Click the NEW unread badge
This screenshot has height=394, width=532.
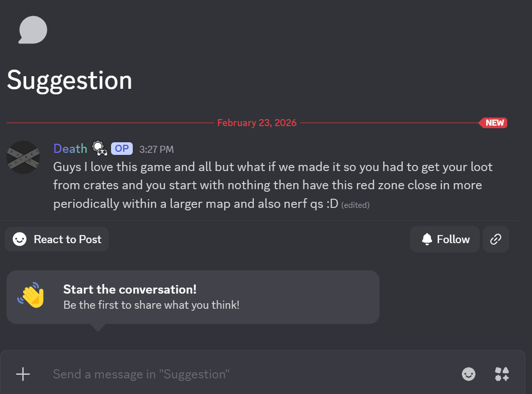493,123
